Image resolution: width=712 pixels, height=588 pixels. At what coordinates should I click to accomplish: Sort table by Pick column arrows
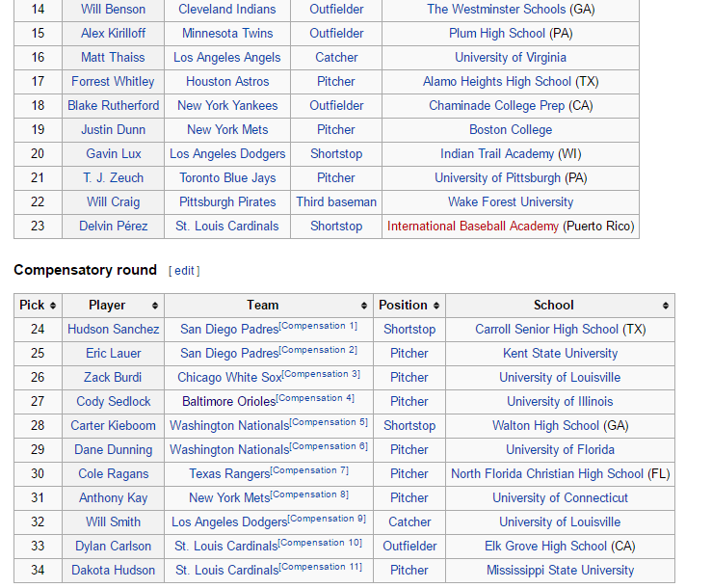pos(52,306)
